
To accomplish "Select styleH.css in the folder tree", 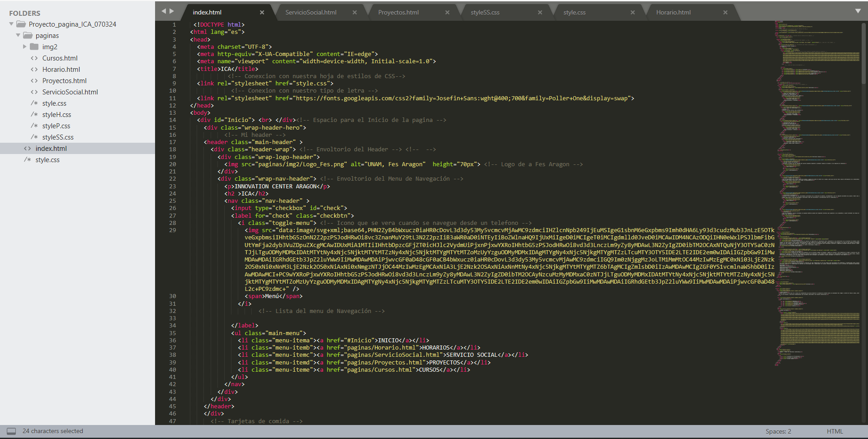I will pos(57,115).
